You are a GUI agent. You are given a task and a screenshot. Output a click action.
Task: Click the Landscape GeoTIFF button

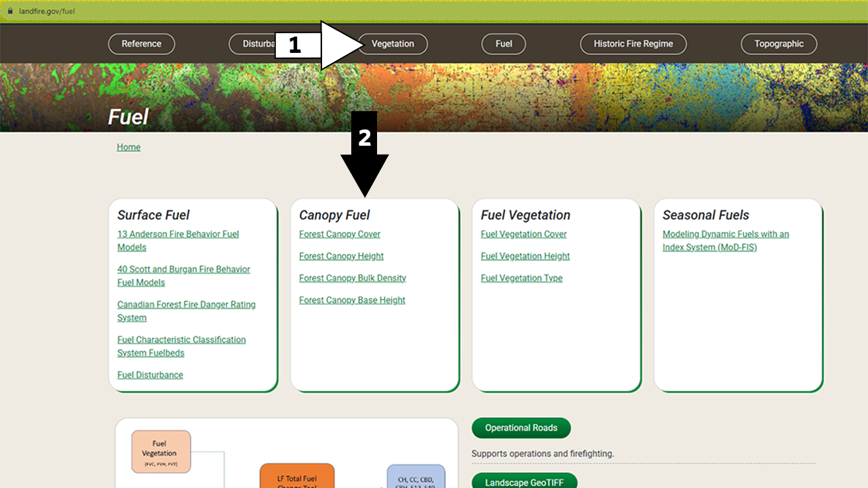(524, 482)
